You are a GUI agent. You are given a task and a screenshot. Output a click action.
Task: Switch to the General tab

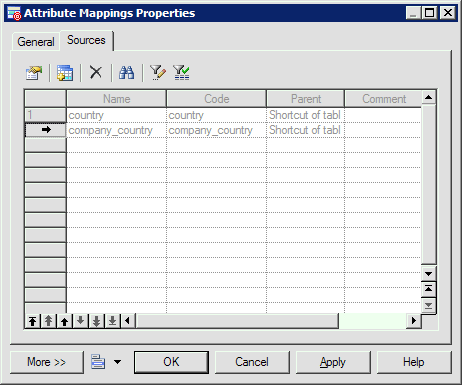[x=36, y=42]
